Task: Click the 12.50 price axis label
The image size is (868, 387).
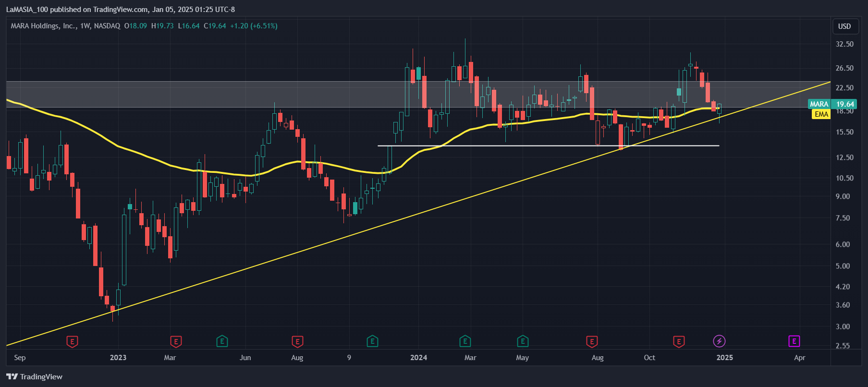Action: pyautogui.click(x=844, y=157)
